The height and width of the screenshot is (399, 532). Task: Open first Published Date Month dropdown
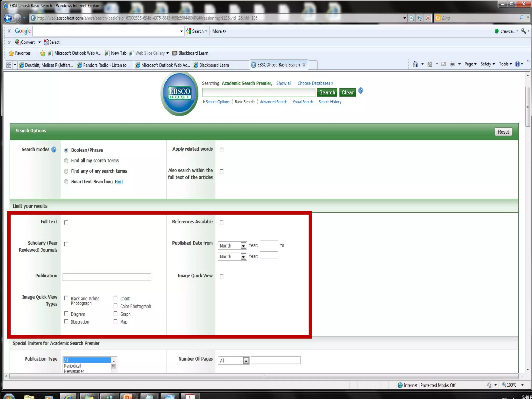click(x=243, y=246)
